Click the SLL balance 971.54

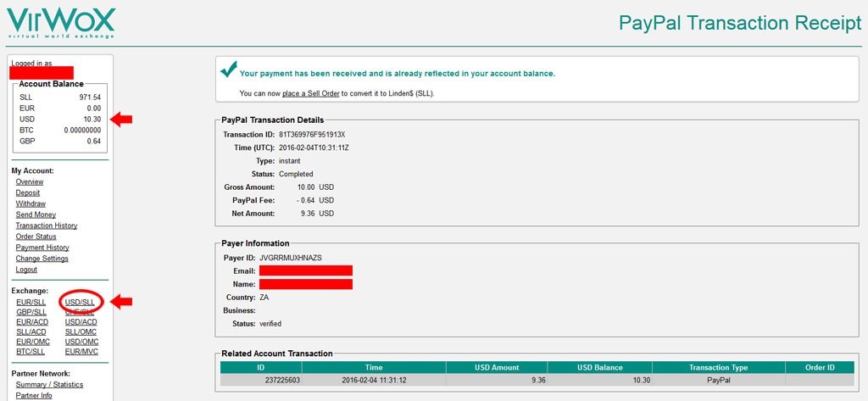click(x=90, y=97)
